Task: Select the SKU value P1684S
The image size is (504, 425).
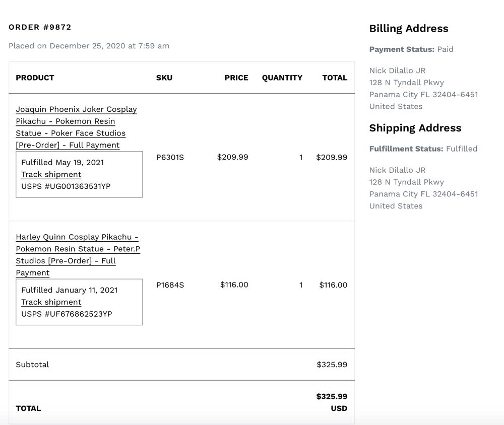Action: (x=170, y=285)
